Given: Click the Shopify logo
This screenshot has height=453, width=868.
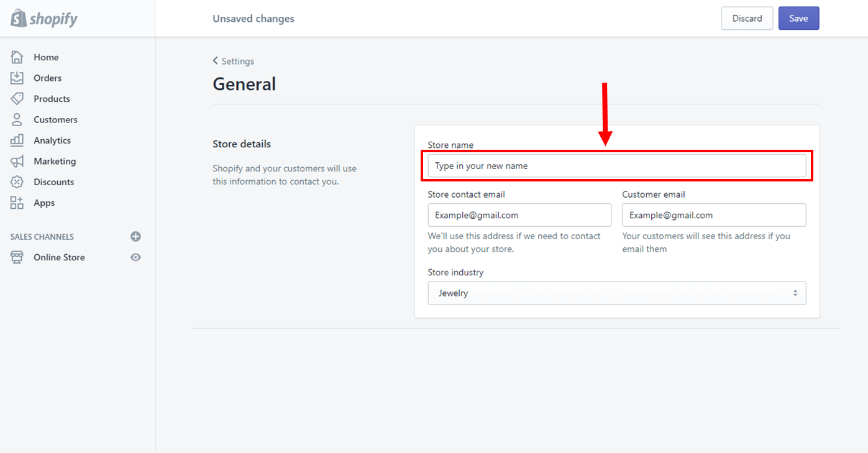Looking at the screenshot, I should click(x=43, y=18).
